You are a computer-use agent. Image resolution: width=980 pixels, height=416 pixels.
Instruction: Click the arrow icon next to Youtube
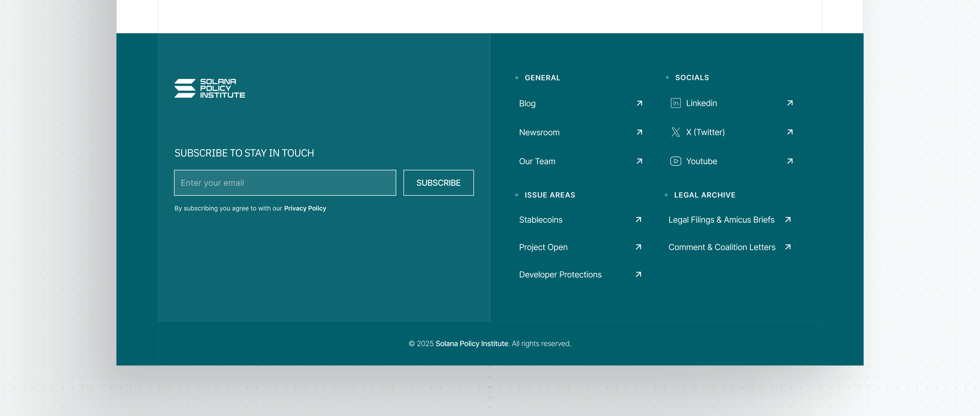pyautogui.click(x=790, y=161)
